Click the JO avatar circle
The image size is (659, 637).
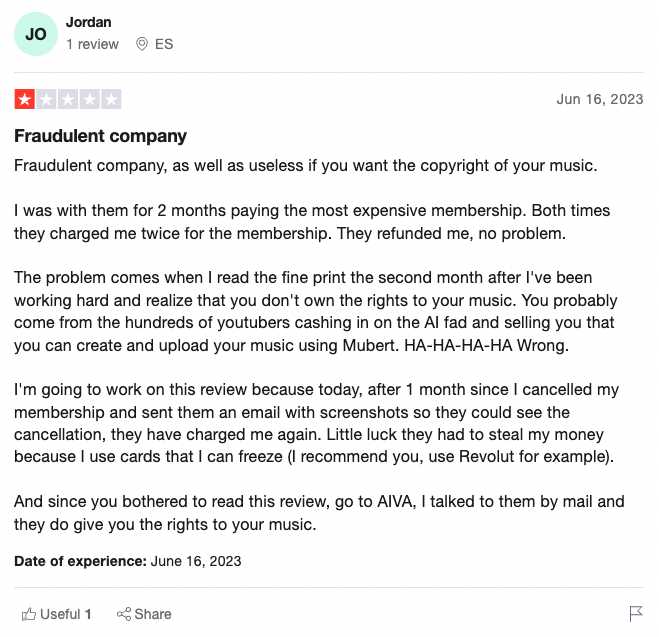click(36, 34)
